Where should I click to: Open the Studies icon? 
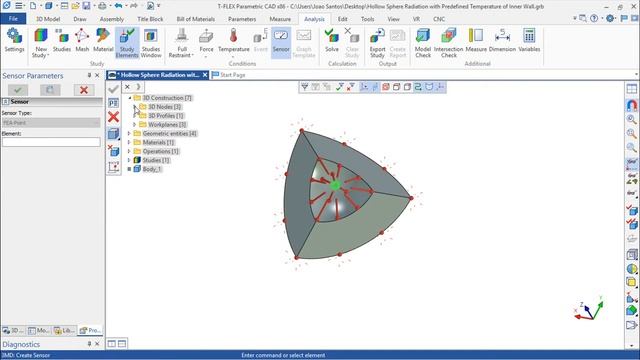tap(62, 41)
